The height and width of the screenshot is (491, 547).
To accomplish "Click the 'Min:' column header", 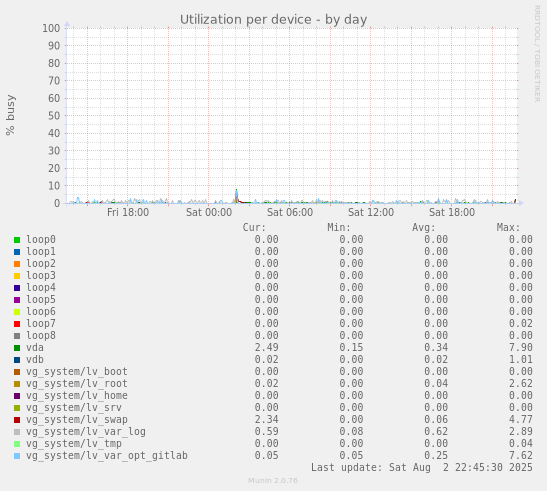I will pos(339,228).
